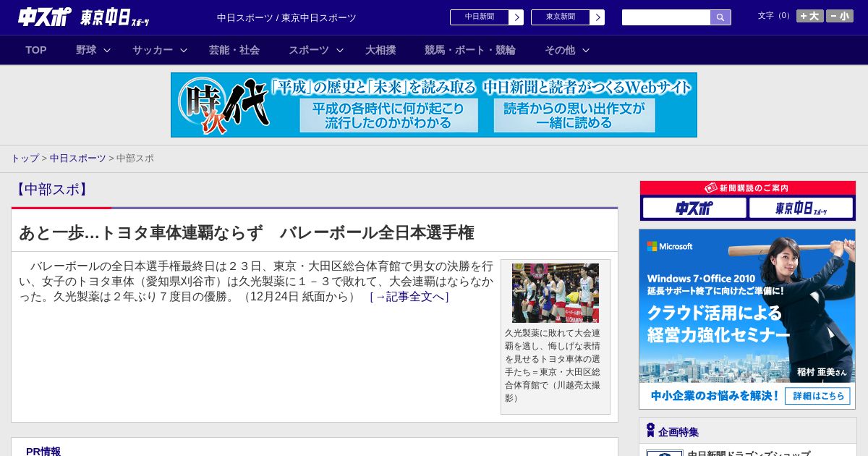Click 詳細はこちら button in Microsoft ad
The height and width of the screenshot is (456, 868).
pos(818,396)
